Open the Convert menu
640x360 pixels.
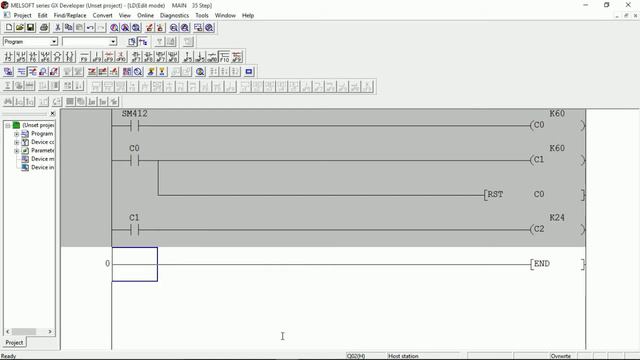pyautogui.click(x=102, y=16)
